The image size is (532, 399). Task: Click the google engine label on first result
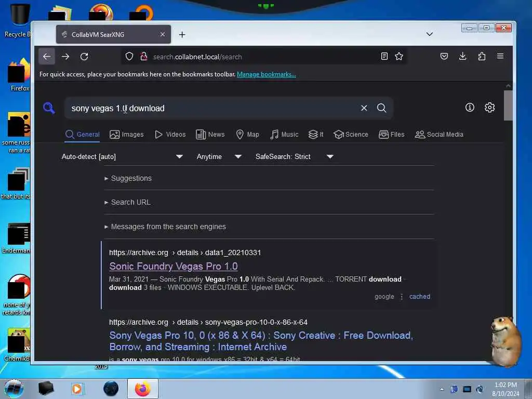pos(384,297)
